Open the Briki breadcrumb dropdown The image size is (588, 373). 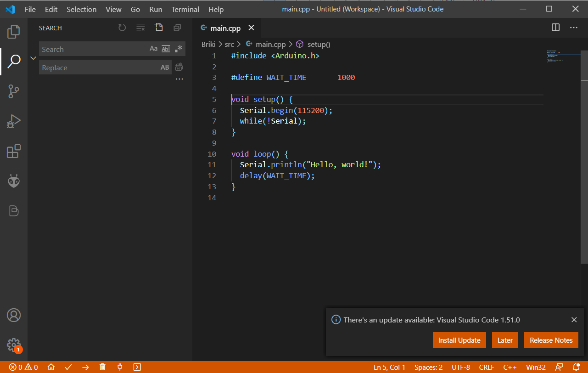tap(208, 44)
